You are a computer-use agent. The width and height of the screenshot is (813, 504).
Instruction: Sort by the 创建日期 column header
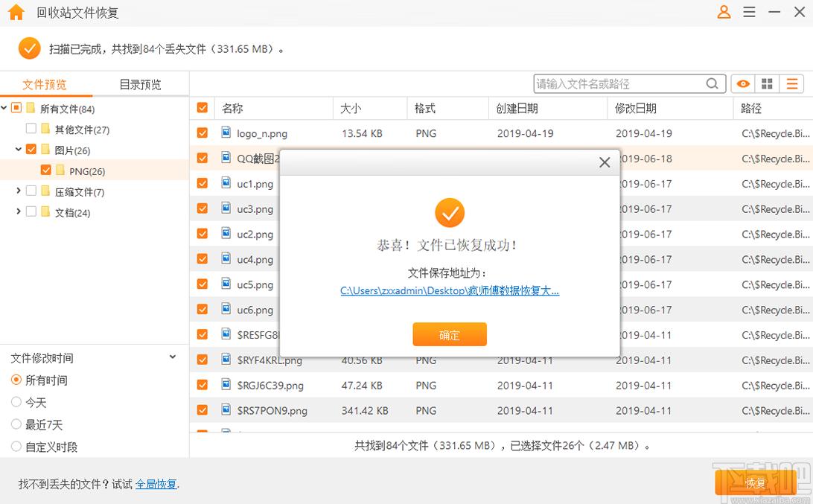pyautogui.click(x=517, y=109)
